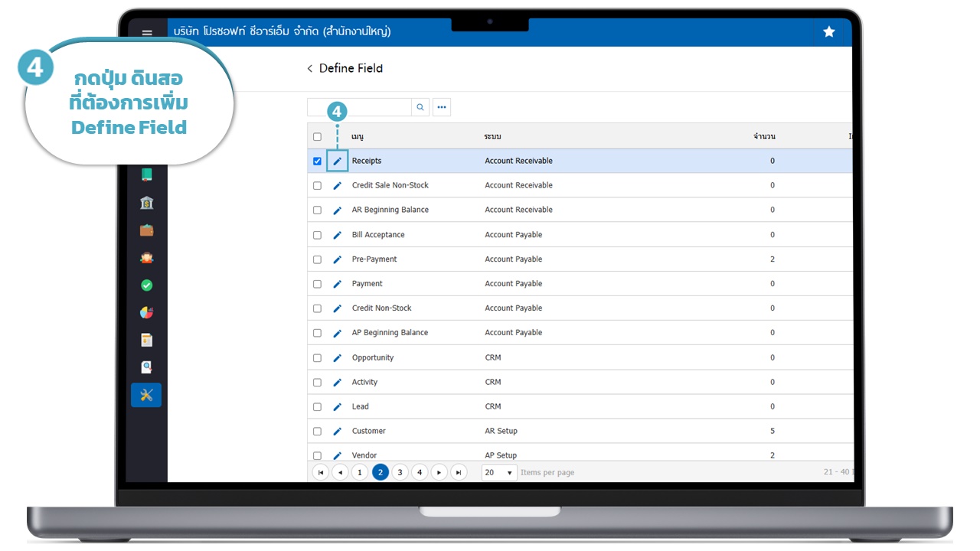Check the Credit Sale Non-Stock checkbox

(317, 186)
